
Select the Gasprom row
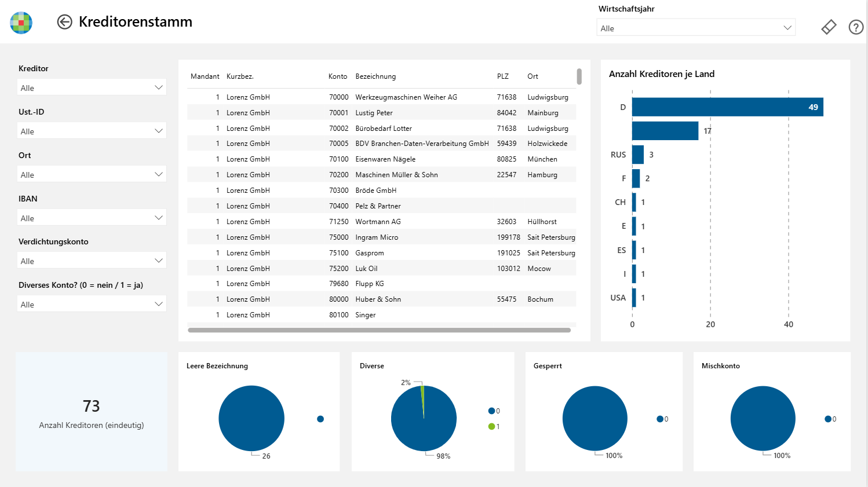381,253
